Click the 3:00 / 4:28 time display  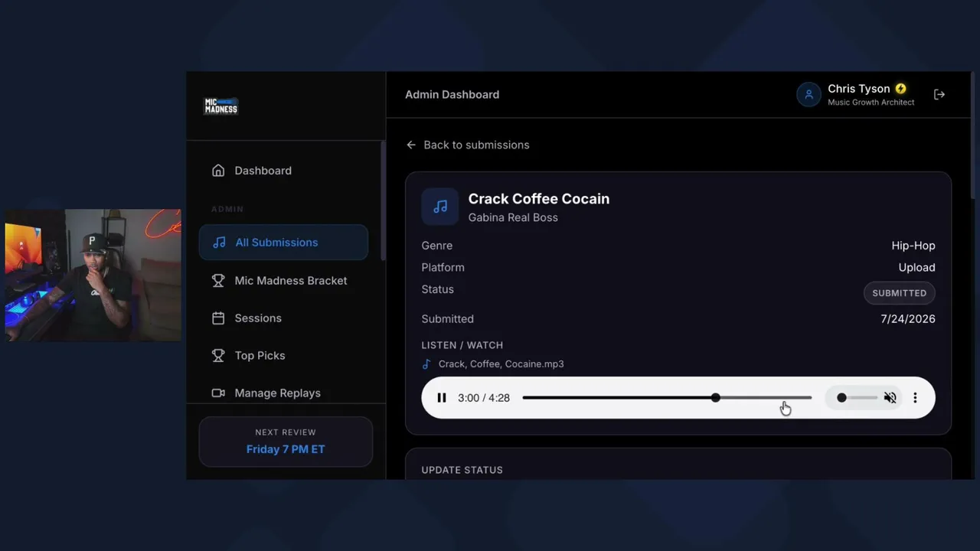coord(484,398)
